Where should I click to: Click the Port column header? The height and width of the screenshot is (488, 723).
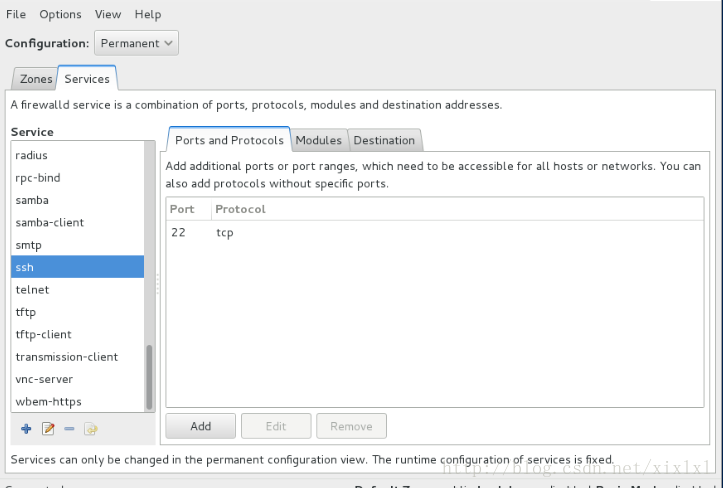(x=189, y=209)
